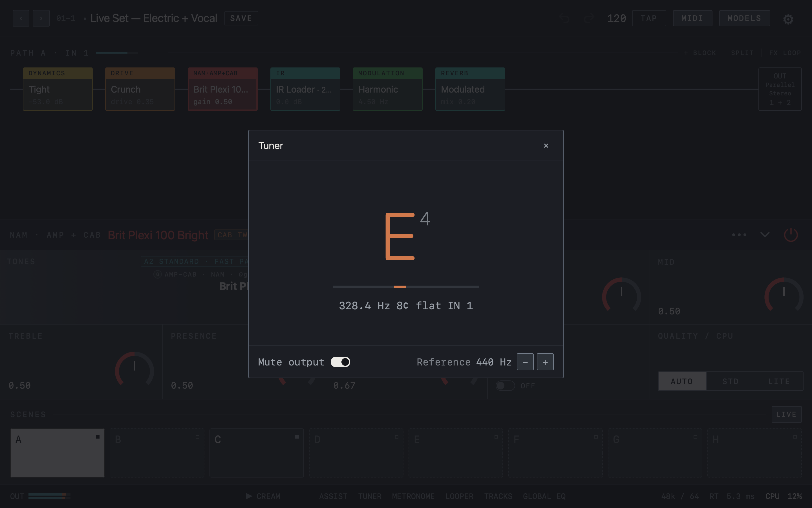Open ASSIST in the bottom bar
This screenshot has height=508, width=812.
click(x=333, y=496)
